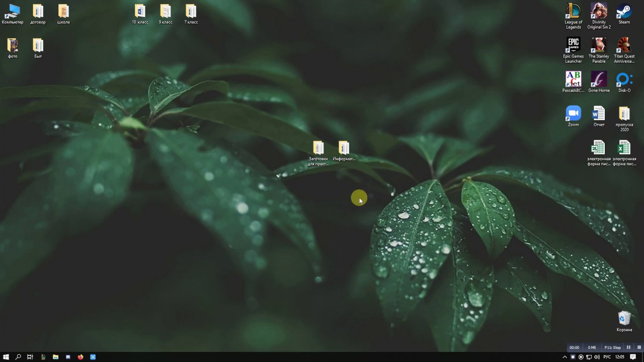Open Task View on the taskbar
This screenshot has width=644, height=362.
30,357
